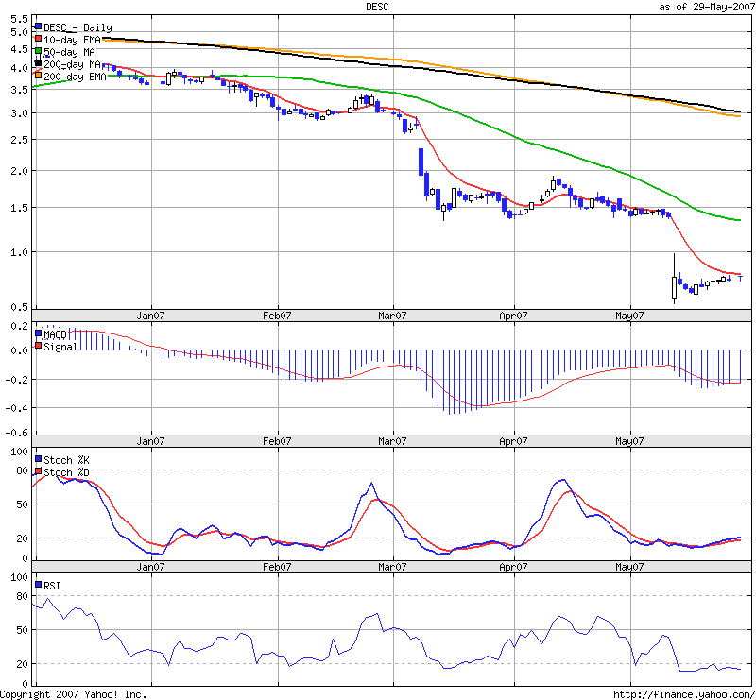Click the black 200-day MA legend swatch
This screenshot has width=756, height=700.
point(38,63)
